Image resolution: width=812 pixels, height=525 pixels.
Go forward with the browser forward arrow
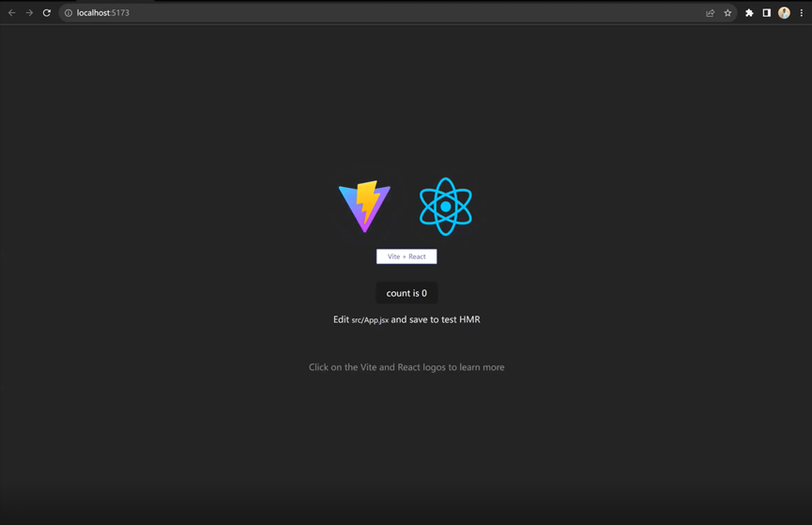[29, 13]
